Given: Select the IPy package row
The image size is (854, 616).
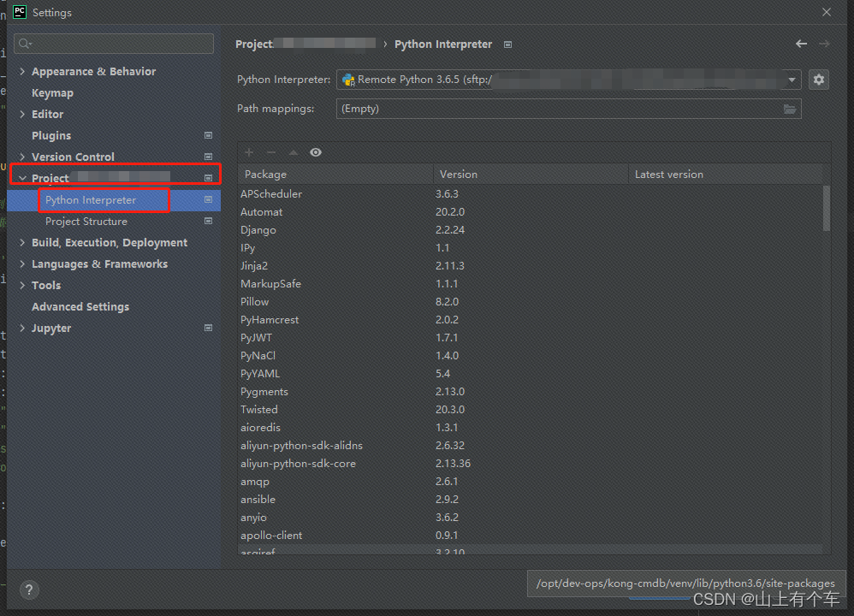Looking at the screenshot, I should coord(531,248).
